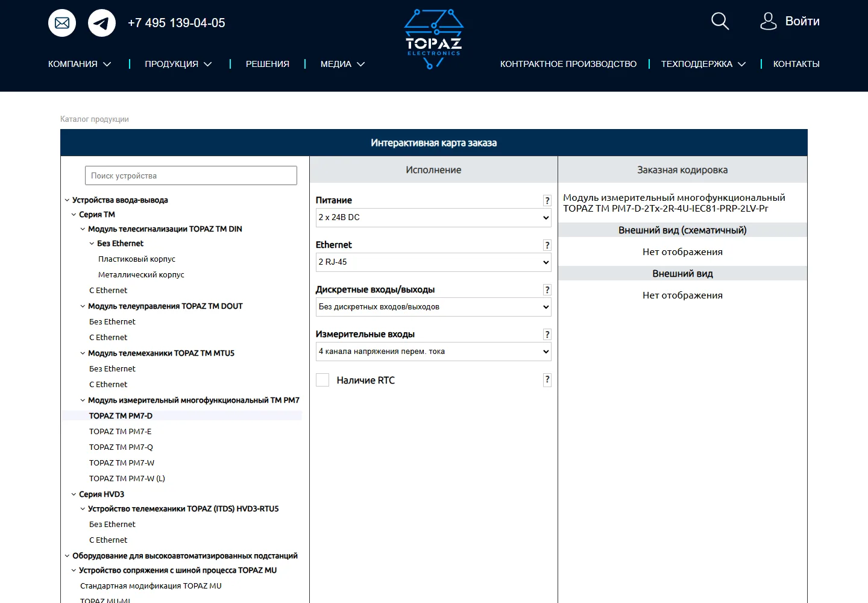868x603 pixels.
Task: Show help for Дискретные входы/выходы
Action: 547,290
